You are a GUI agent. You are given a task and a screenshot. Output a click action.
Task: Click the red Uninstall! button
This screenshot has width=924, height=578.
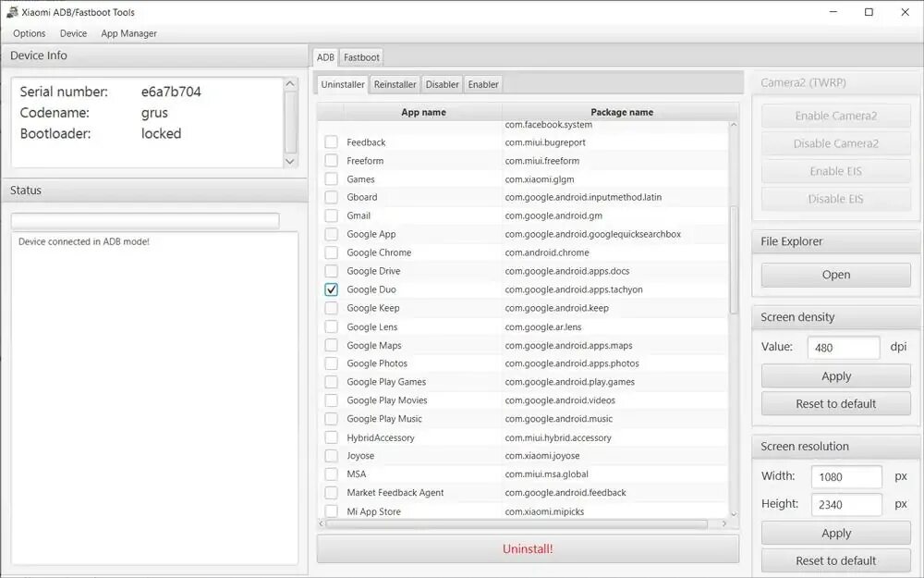[528, 549]
